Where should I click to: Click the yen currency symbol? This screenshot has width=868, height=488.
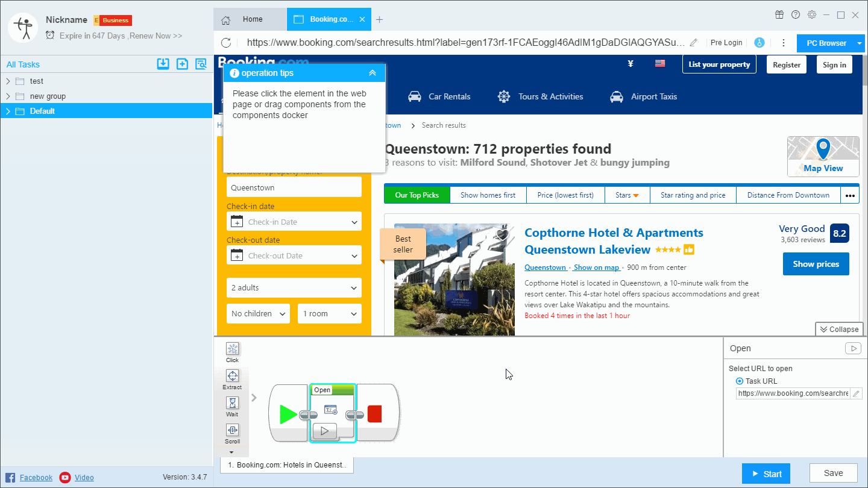(631, 64)
